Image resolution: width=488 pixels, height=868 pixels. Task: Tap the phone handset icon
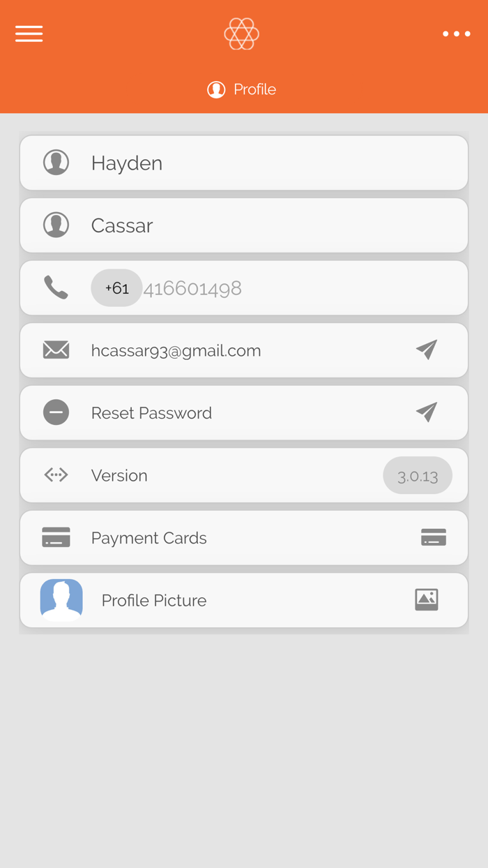(x=56, y=287)
